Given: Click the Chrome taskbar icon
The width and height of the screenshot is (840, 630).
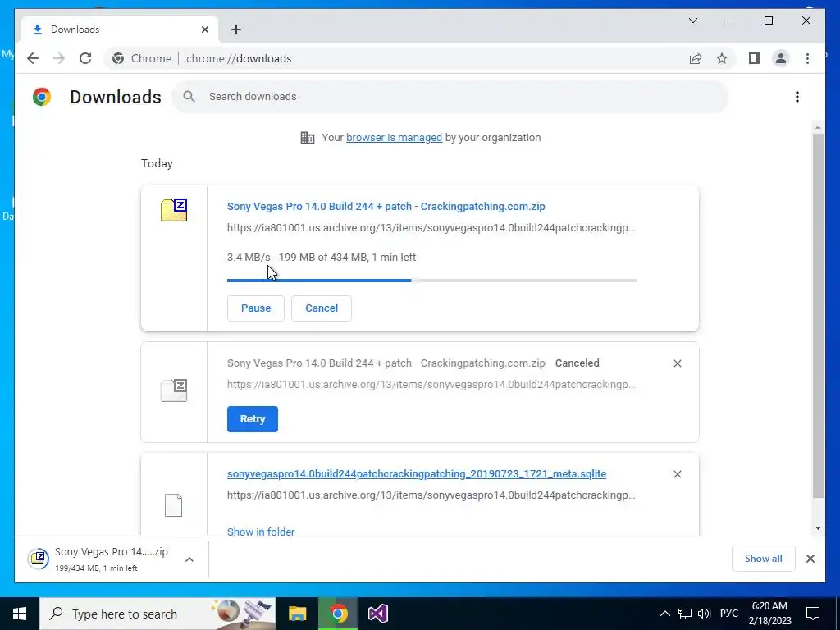Looking at the screenshot, I should point(338,614).
